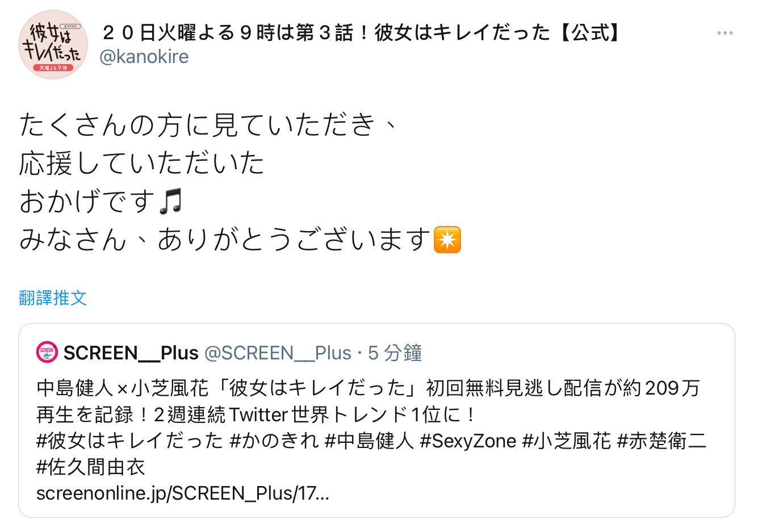Click 翻譯推文 to translate the tweet
Viewport: 758px width, 532px height.
pyautogui.click(x=53, y=298)
